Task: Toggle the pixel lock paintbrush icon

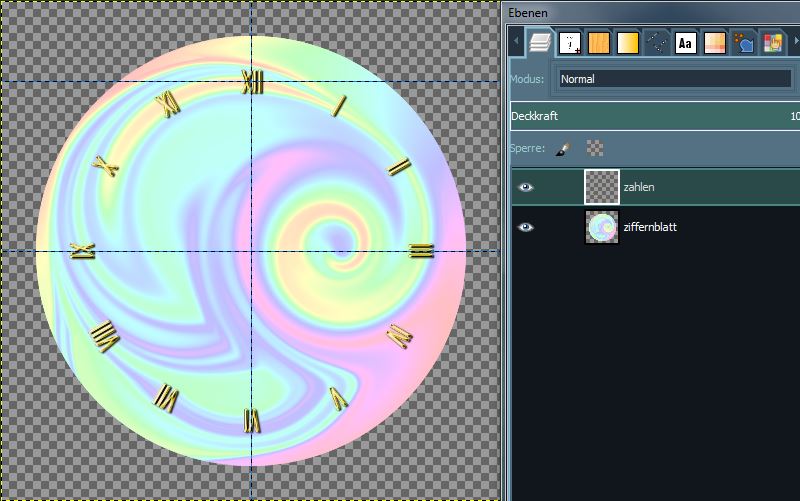Action: 563,149
